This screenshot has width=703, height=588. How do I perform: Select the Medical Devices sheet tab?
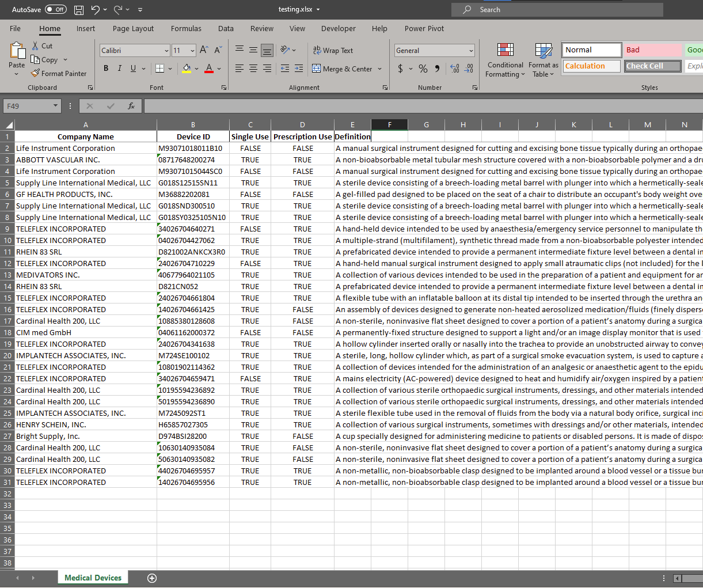tap(93, 578)
